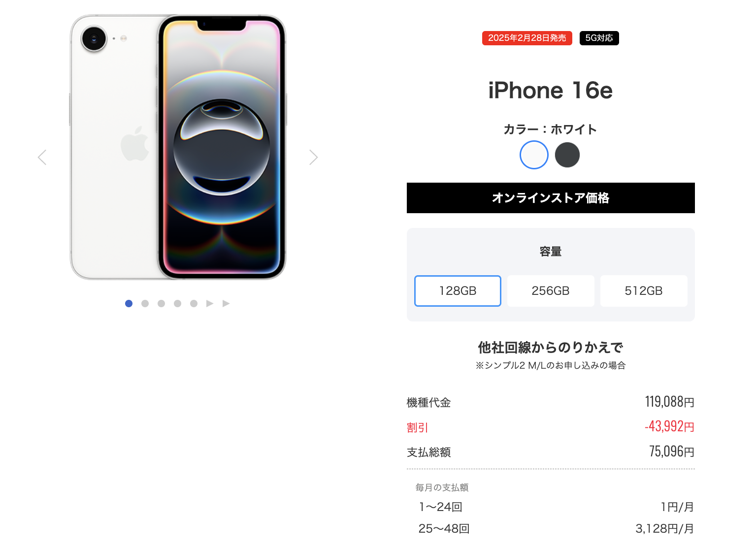
Task: Choose the white color swatch
Action: (534, 155)
